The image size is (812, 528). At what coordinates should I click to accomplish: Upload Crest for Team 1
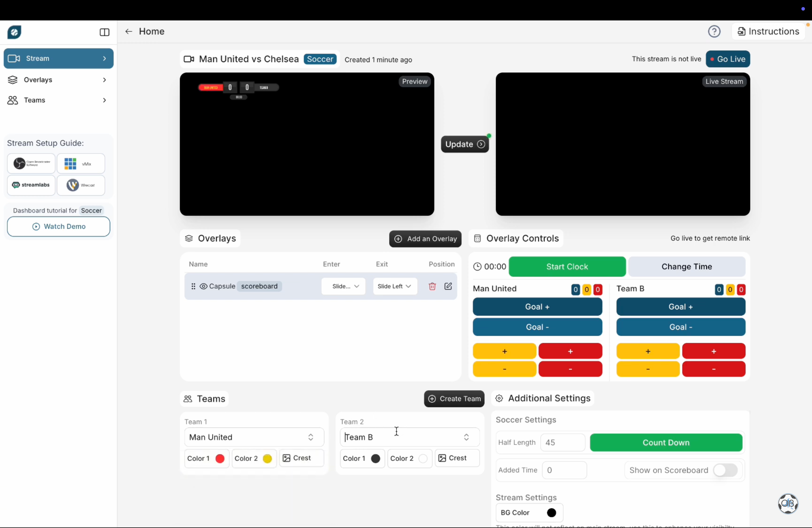point(302,458)
